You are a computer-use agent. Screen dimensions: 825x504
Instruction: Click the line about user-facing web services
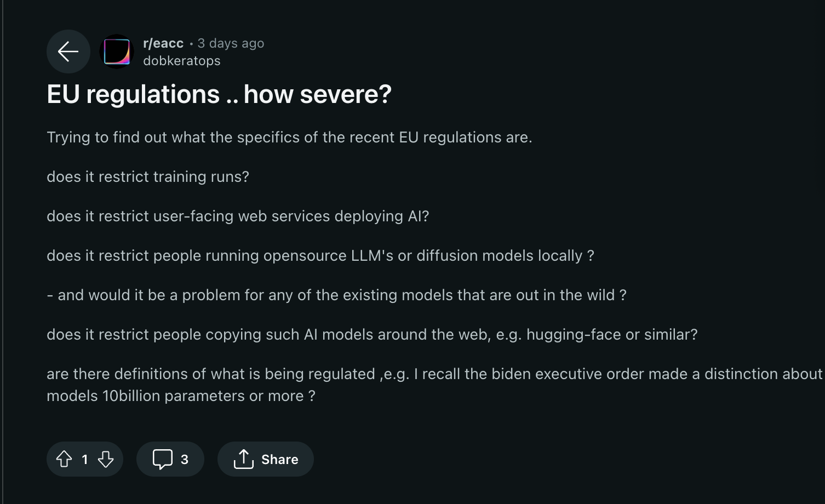click(x=238, y=216)
